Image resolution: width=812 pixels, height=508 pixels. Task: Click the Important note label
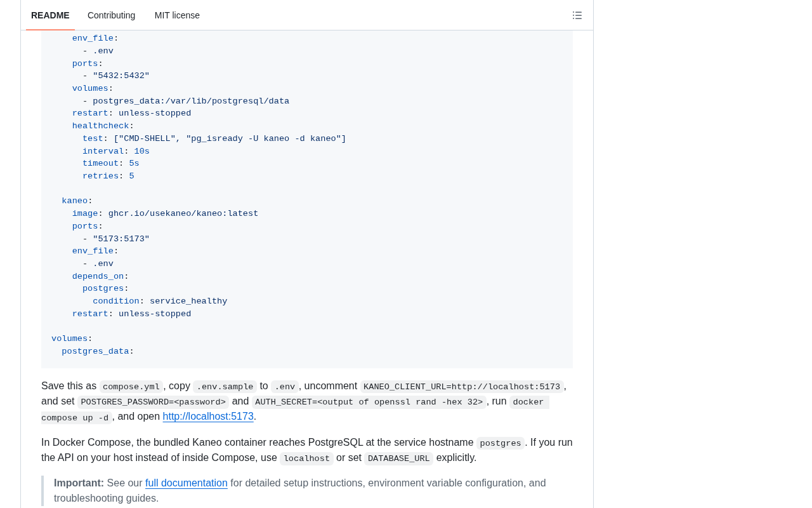tap(79, 483)
